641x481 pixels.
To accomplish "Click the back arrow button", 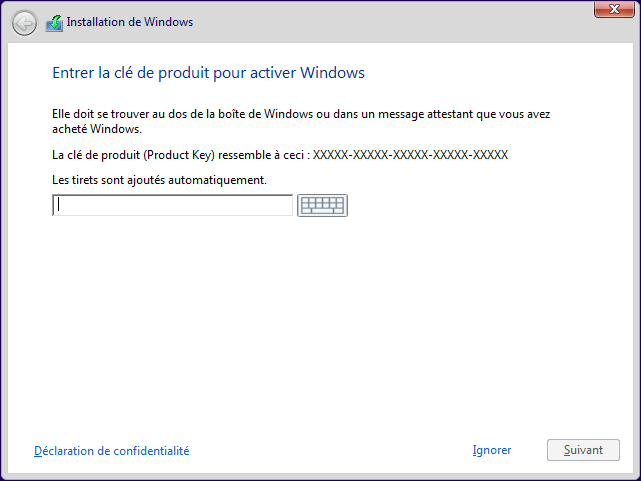I will tap(25, 22).
